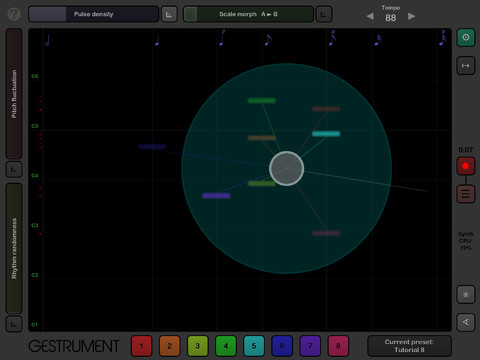The height and width of the screenshot is (360, 480).
Task: Select instrument 1 red button
Action: pos(141,346)
